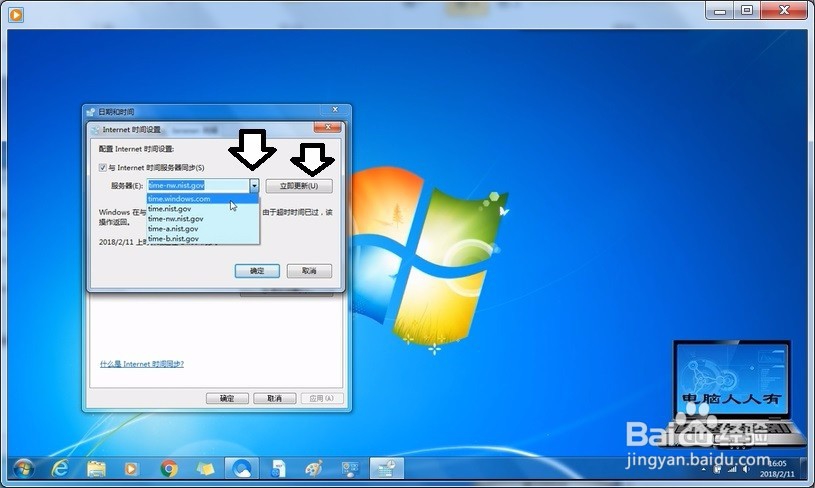Viewport: 815px width, 488px height.
Task: Open the network signal tray icon
Action: pyautogui.click(x=732, y=470)
